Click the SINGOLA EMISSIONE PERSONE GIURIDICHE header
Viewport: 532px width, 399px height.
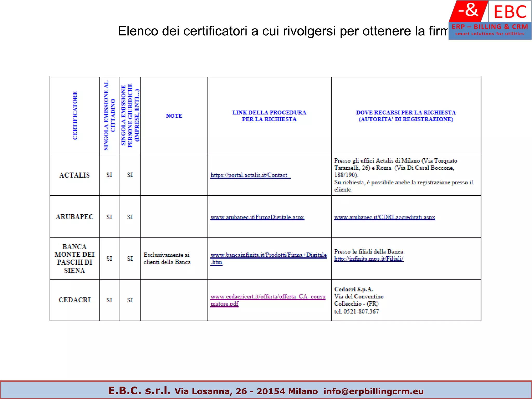130,116
